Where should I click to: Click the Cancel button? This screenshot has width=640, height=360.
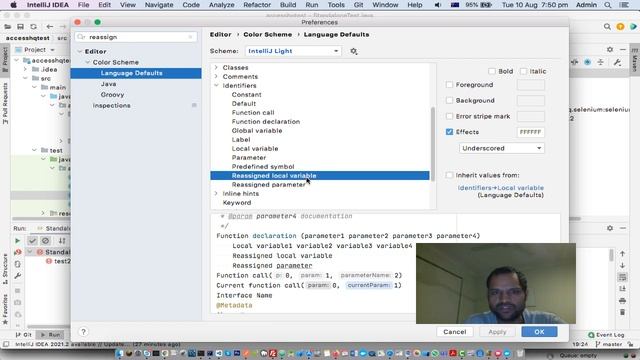[455, 332]
